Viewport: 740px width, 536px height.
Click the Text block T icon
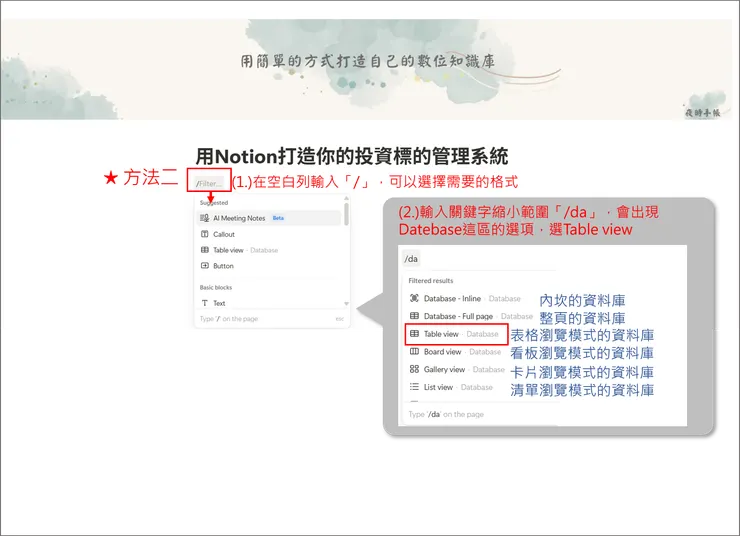[204, 303]
